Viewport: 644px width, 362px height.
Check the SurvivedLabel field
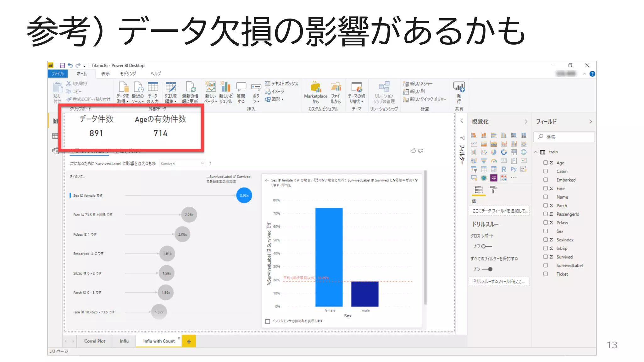(x=546, y=265)
